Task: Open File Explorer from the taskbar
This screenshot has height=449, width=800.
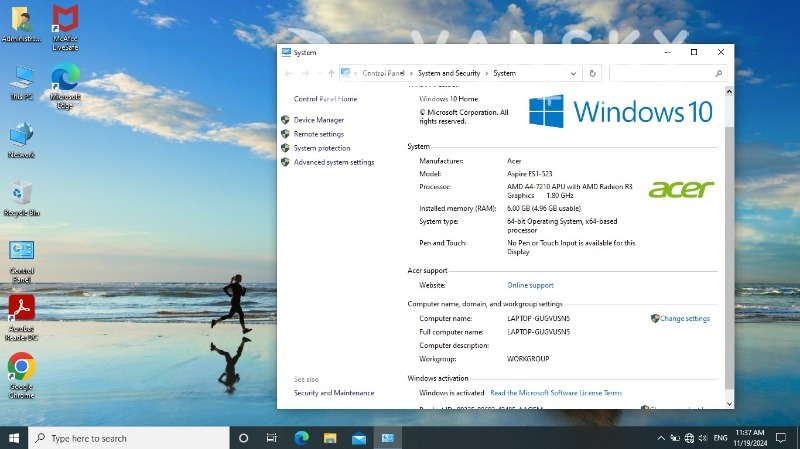Action: (330, 438)
